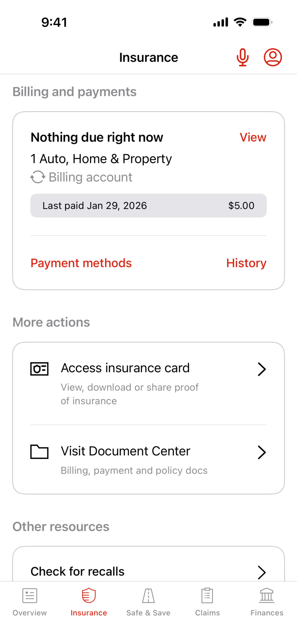Open Check for recalls resource
The width and height of the screenshot is (297, 644).
tap(77, 571)
